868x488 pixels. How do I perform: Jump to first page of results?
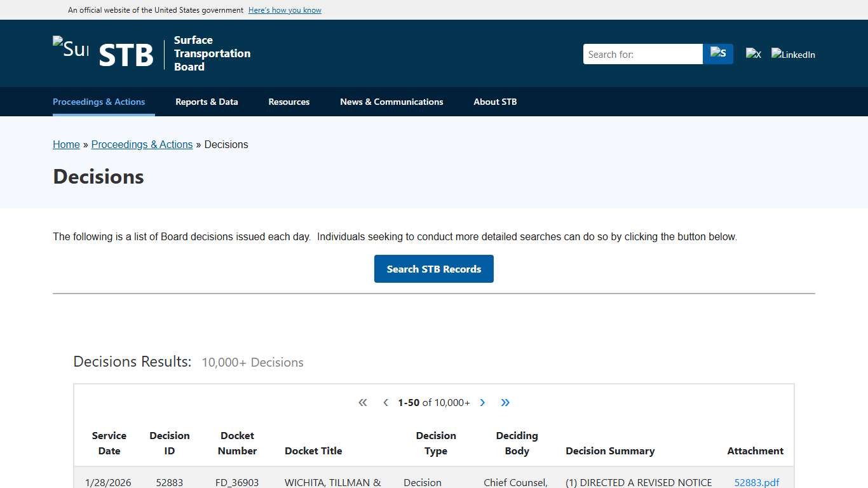click(x=363, y=403)
